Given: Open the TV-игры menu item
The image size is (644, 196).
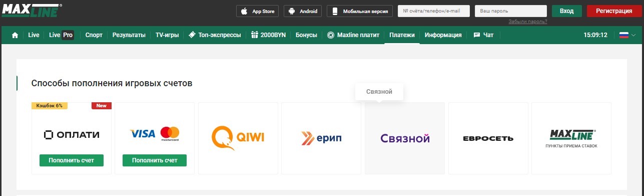Looking at the screenshot, I should coord(167,35).
